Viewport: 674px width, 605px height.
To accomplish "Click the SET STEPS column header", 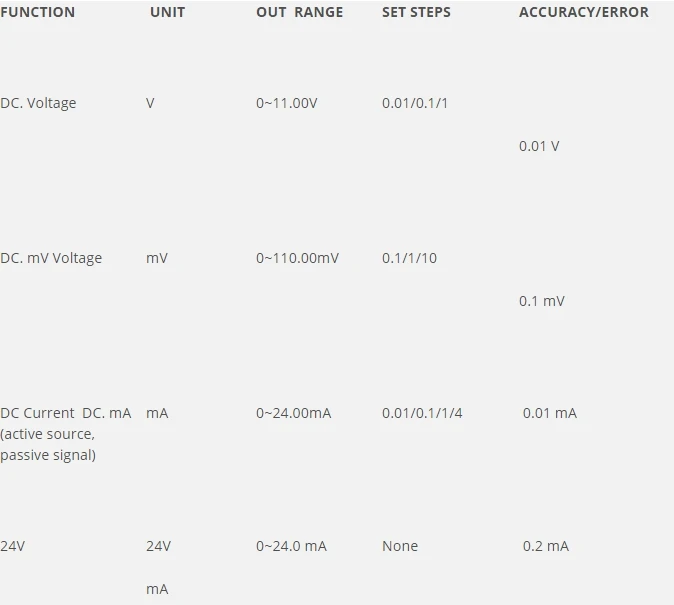I will [416, 12].
